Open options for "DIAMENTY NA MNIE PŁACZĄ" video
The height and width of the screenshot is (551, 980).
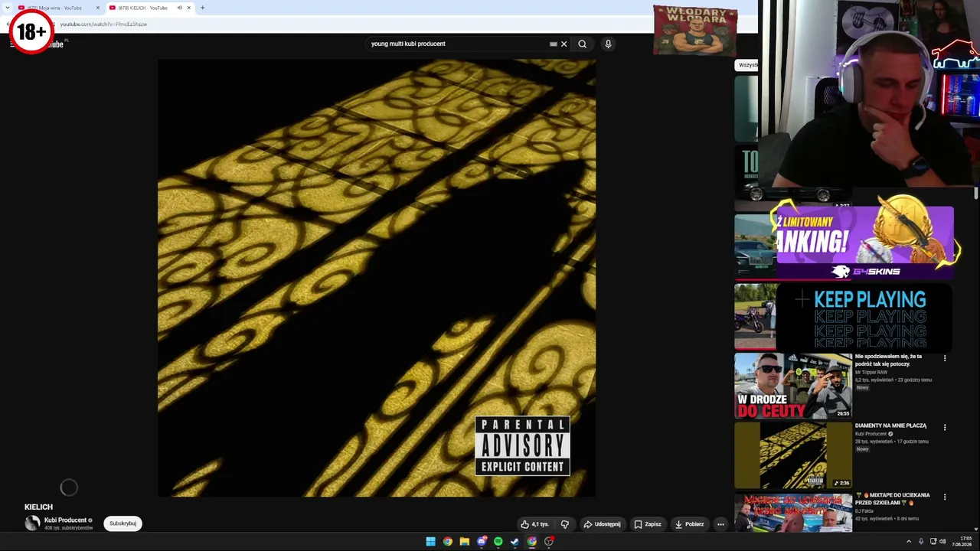pyautogui.click(x=945, y=427)
